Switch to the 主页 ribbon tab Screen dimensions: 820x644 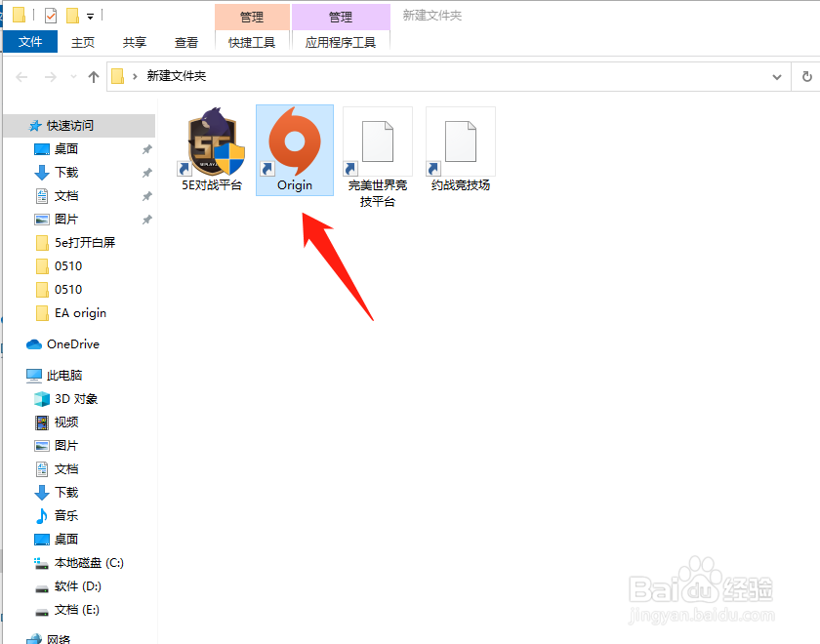(x=83, y=42)
